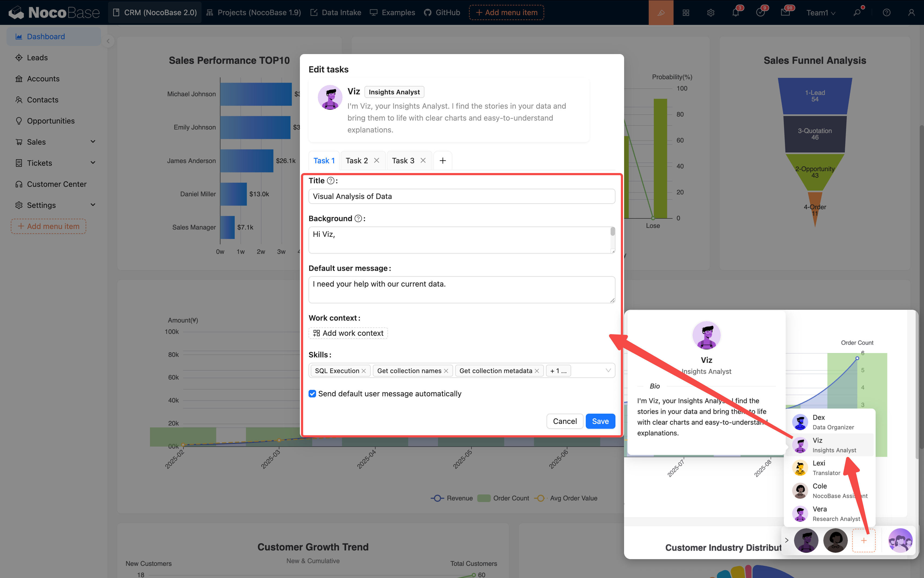Remove the SQL Execution skill tag
The image size is (924, 578).
tap(364, 370)
